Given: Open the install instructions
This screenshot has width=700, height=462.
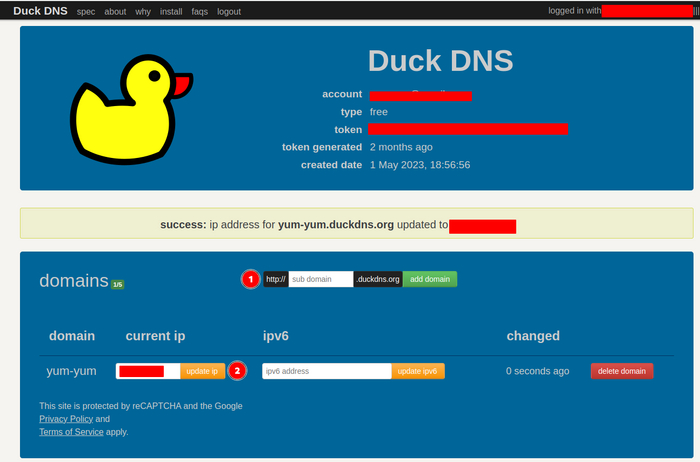Looking at the screenshot, I should coord(171,12).
